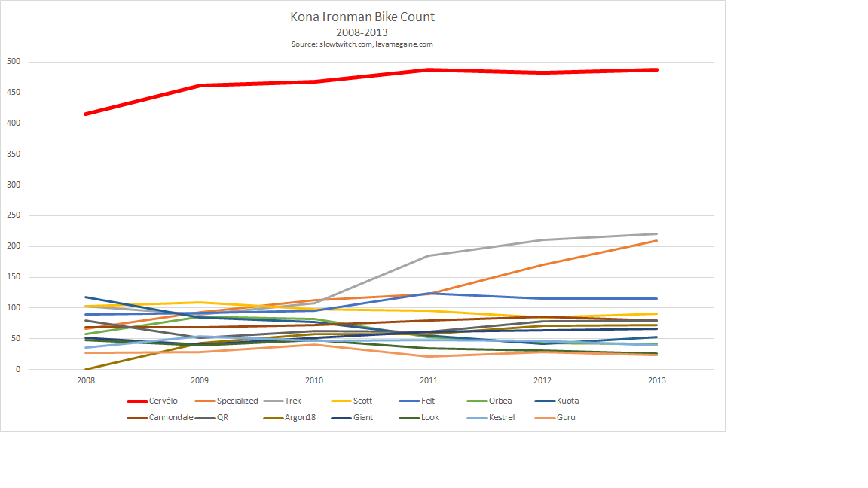Select the Kestrel legend entry

[x=491, y=418]
